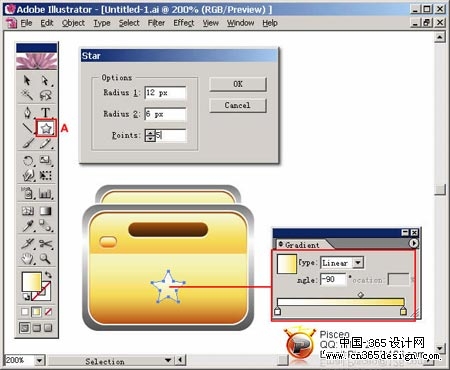
Task: Click Cancel in the Star dialog
Action: tap(238, 105)
